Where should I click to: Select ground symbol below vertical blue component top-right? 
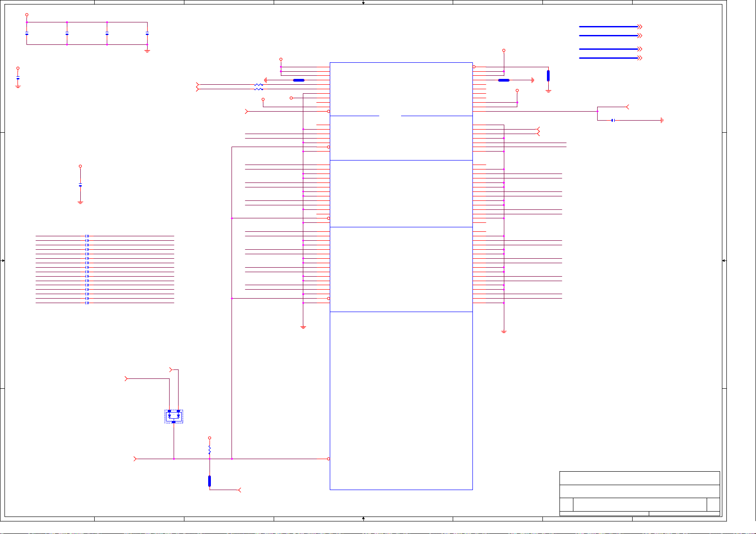click(x=548, y=91)
